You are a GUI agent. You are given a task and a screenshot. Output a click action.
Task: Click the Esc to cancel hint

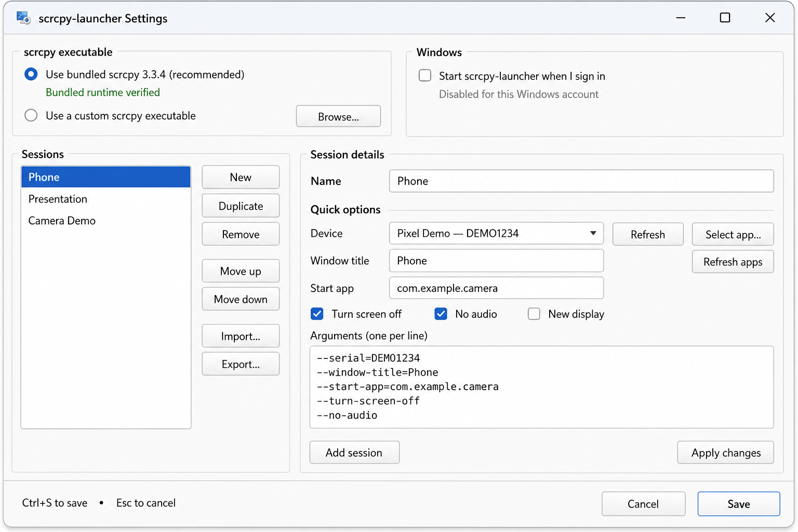[146, 503]
